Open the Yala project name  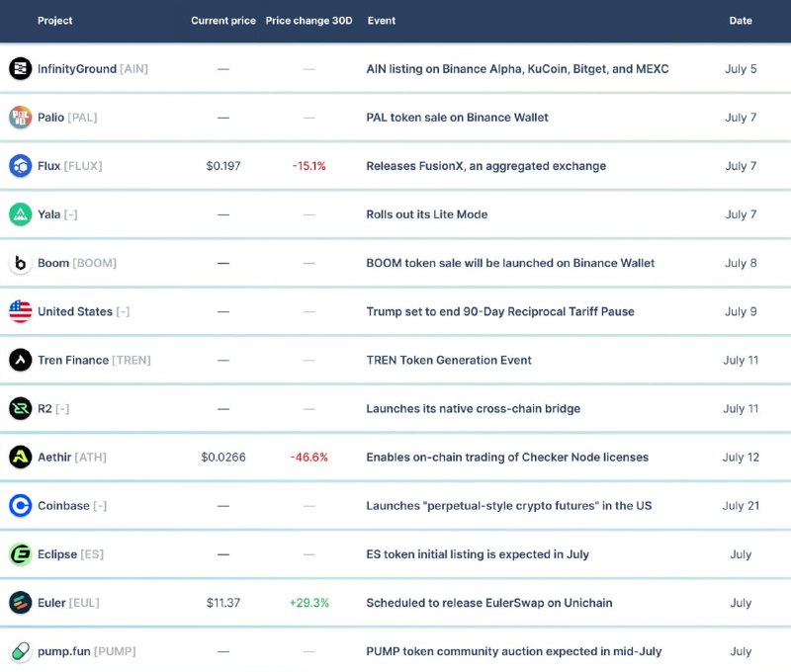click(57, 214)
